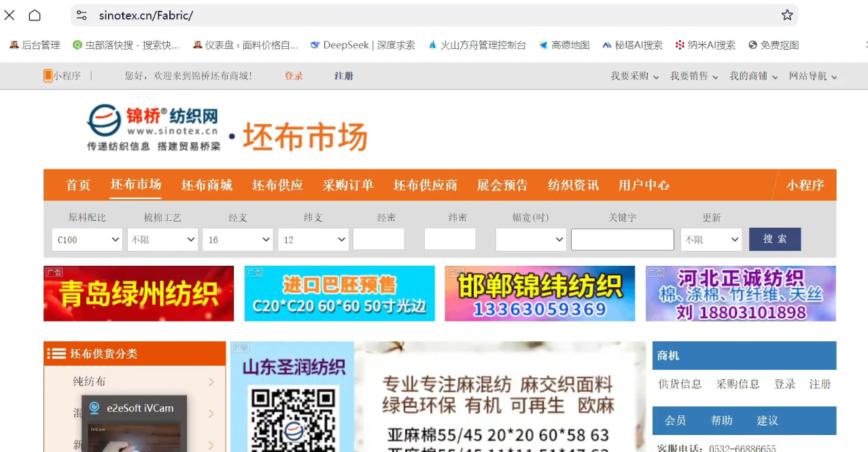The image size is (868, 452).
Task: Click the orange 小程序 icon in top bar
Action: 48,75
